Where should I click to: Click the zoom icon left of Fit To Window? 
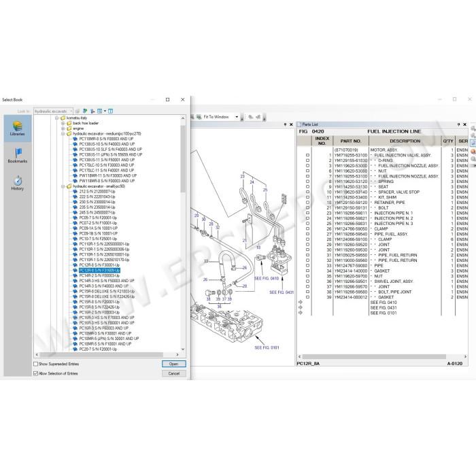199,117
